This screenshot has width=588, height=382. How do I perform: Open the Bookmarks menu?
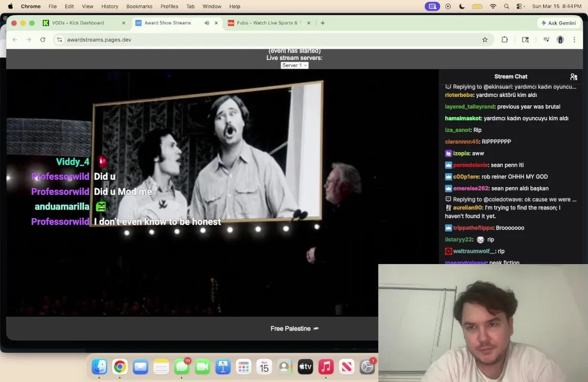[139, 6]
